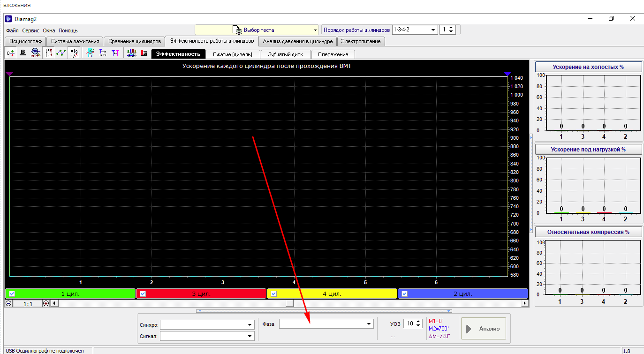Image resolution: width=644 pixels, height=354 pixels.
Task: Switch to the Сравнение цилиндров tab
Action: click(x=134, y=41)
